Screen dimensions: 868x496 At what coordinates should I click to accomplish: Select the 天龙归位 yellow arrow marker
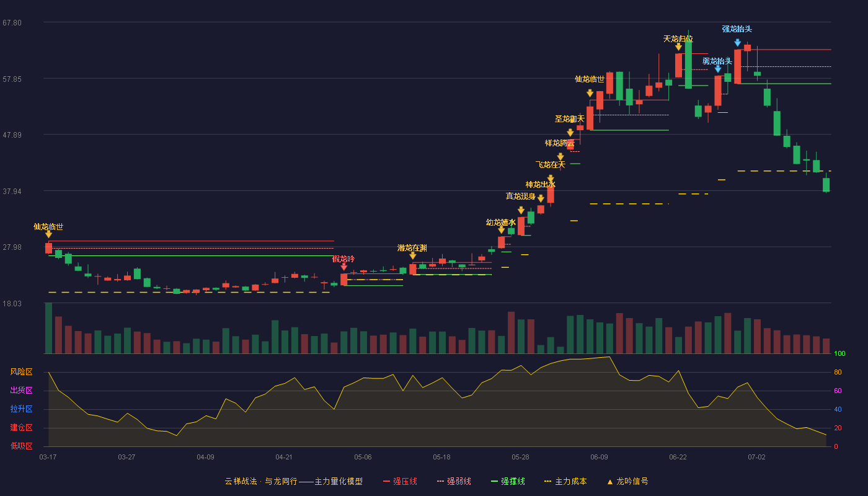[678, 46]
